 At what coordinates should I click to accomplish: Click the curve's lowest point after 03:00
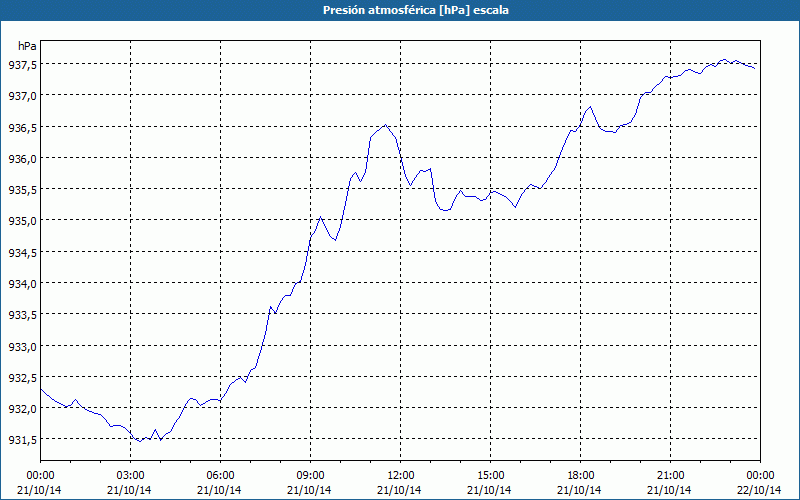coord(140,441)
